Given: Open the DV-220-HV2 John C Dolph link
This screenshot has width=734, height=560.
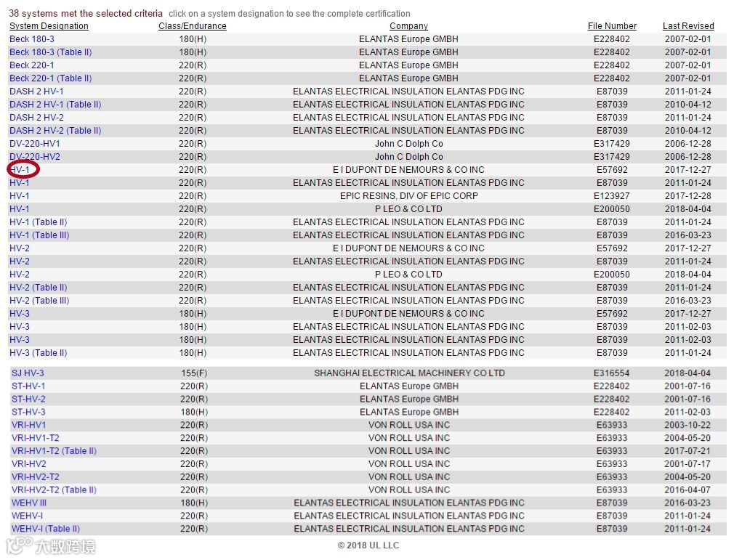Looking at the screenshot, I should click(x=35, y=157).
